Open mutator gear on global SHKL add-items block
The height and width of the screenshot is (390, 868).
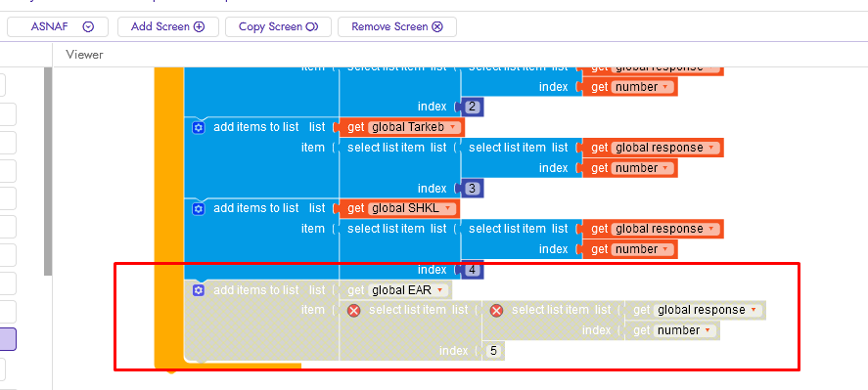(x=199, y=209)
